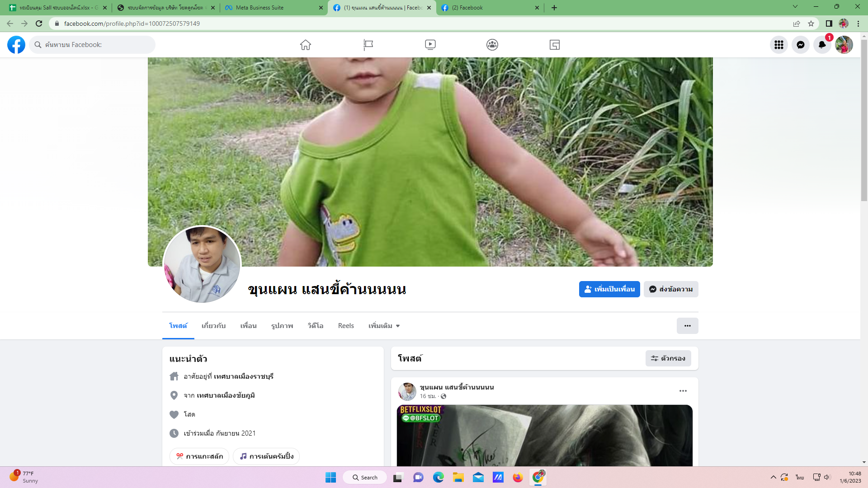Open Facebook Home feed icon

(x=306, y=45)
